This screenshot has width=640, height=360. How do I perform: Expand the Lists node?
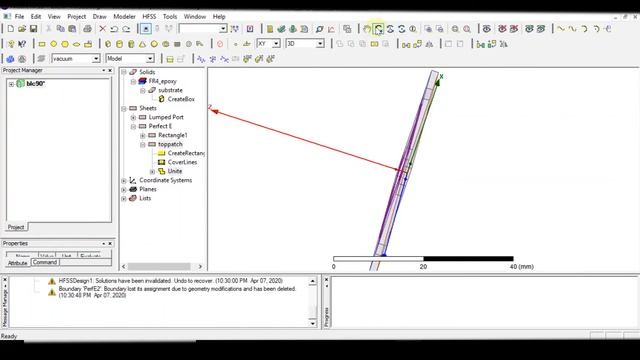point(124,198)
